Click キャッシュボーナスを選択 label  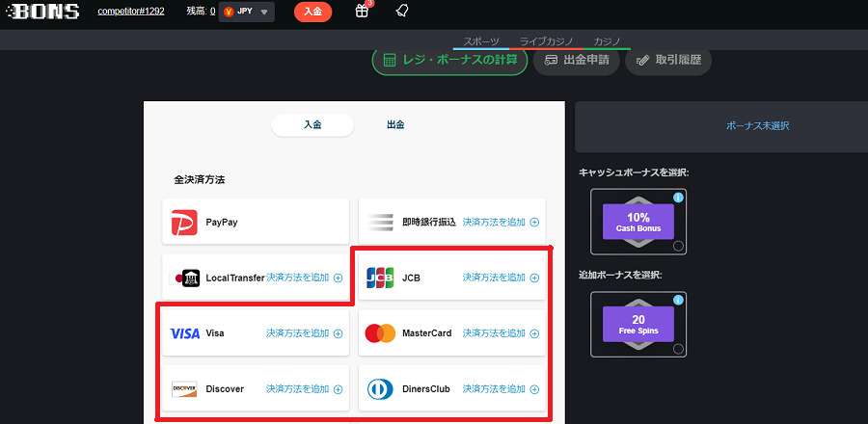tap(634, 172)
